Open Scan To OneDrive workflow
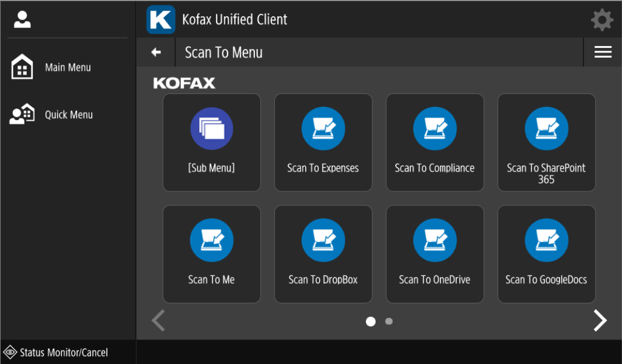622x364 pixels. 434,241
